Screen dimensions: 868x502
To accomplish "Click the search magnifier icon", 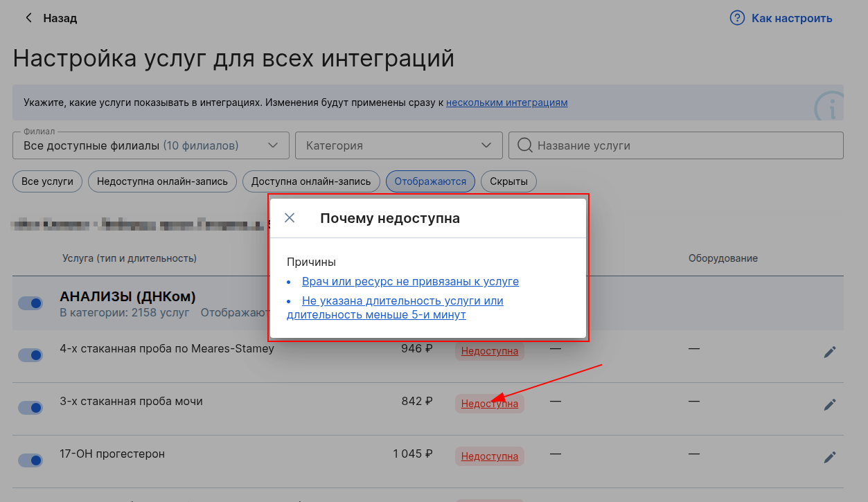I will (x=524, y=145).
